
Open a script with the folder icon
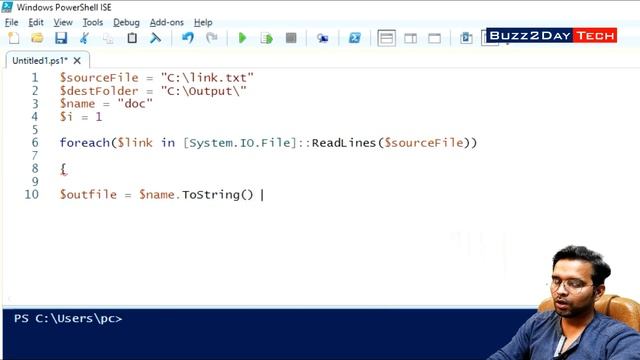click(x=37, y=38)
